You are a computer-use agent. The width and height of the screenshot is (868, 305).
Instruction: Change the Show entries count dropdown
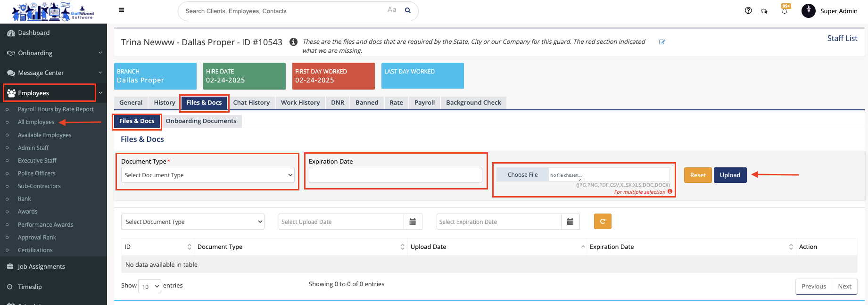[x=149, y=286]
